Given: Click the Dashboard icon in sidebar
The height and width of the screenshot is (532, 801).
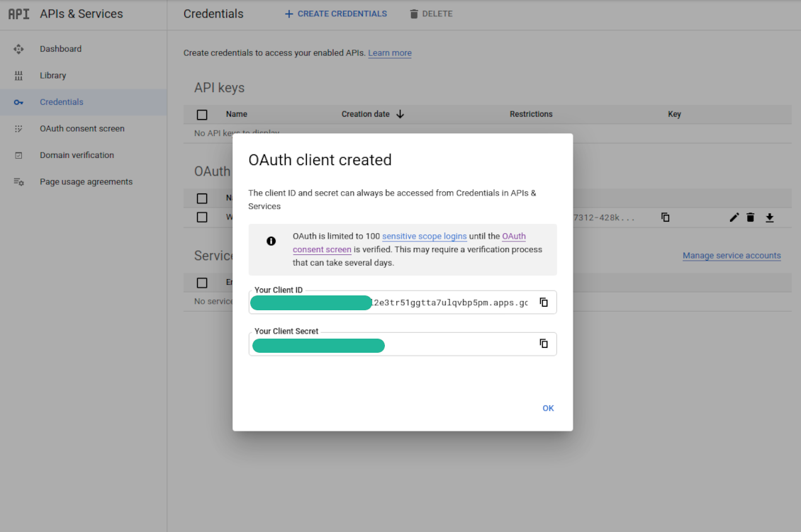Looking at the screenshot, I should point(19,49).
